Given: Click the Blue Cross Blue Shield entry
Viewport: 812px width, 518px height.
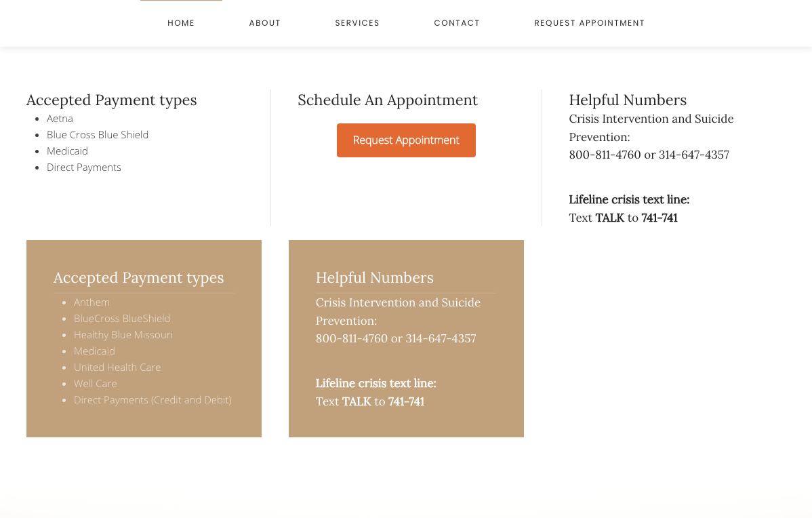Looking at the screenshot, I should click(x=98, y=135).
